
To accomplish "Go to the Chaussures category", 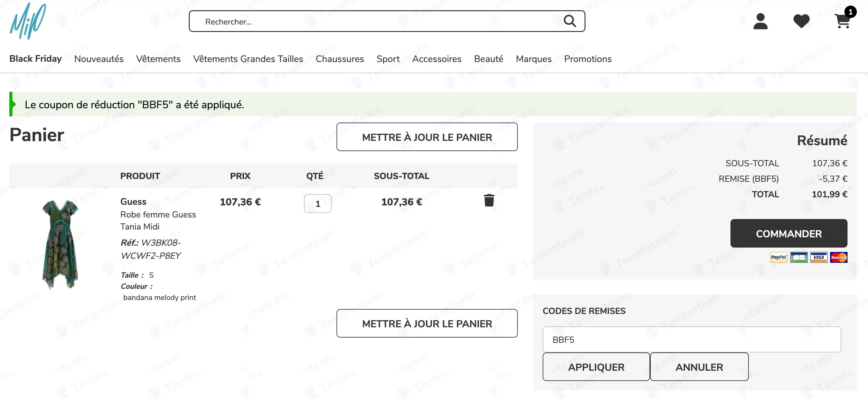I will [340, 59].
